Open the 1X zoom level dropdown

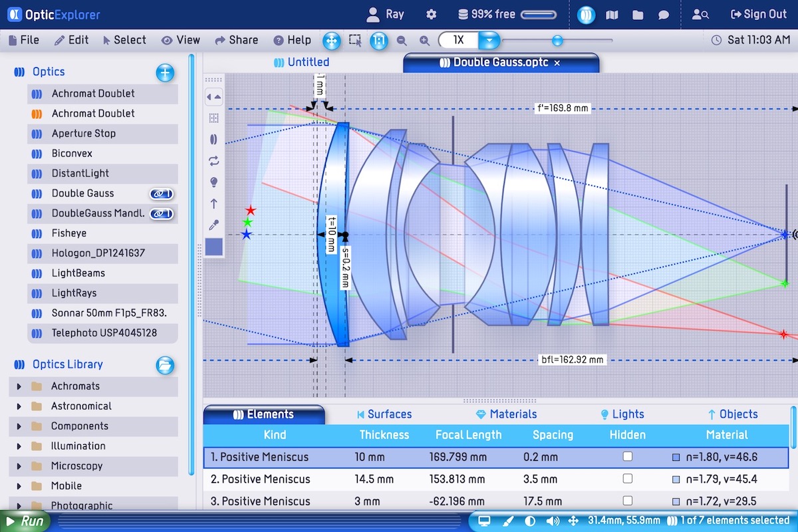pyautogui.click(x=490, y=41)
